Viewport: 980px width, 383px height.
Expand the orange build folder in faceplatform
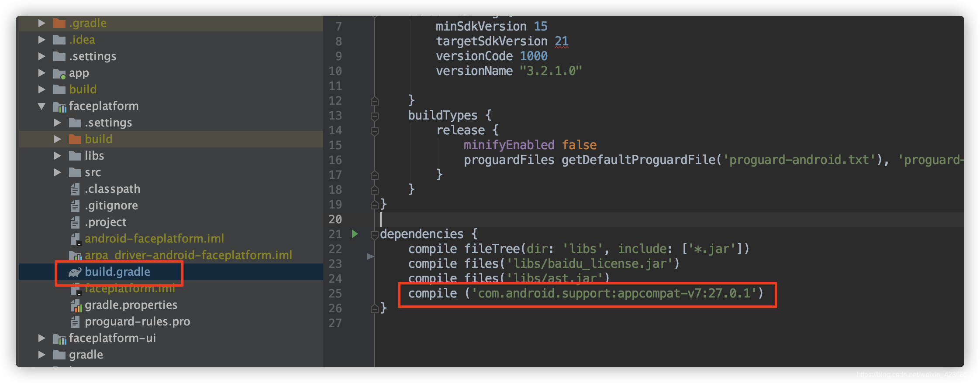coord(57,139)
